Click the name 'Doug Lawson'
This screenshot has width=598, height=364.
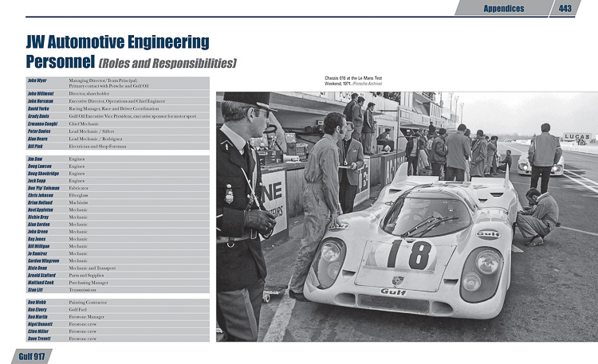[x=39, y=166]
